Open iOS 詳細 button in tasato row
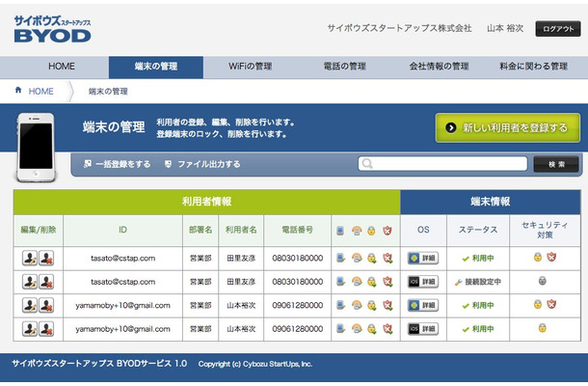 click(423, 282)
